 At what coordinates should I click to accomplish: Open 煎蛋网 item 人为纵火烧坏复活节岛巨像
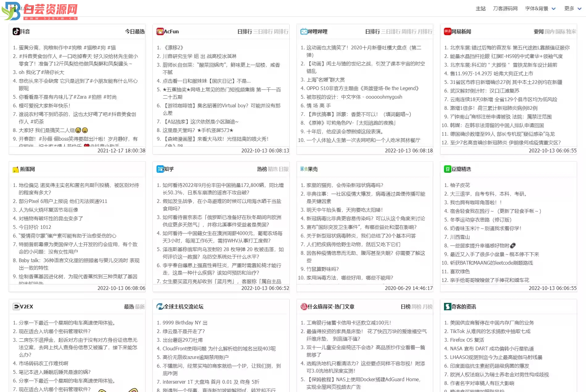coord(48,210)
